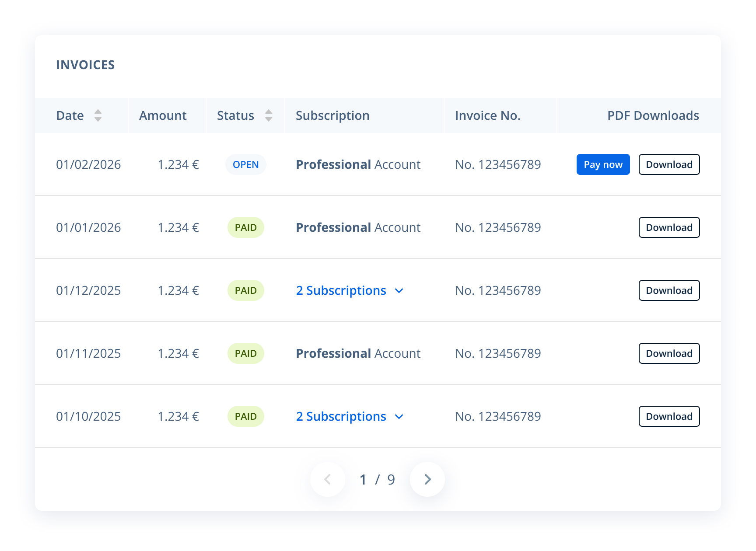Go to next invoices page
The height and width of the screenshot is (551, 756).
427,479
